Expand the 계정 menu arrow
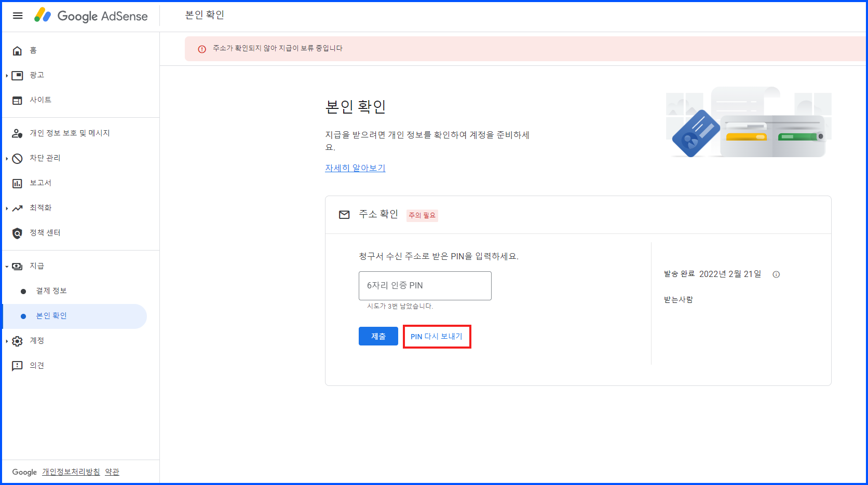868x485 pixels. 7,341
